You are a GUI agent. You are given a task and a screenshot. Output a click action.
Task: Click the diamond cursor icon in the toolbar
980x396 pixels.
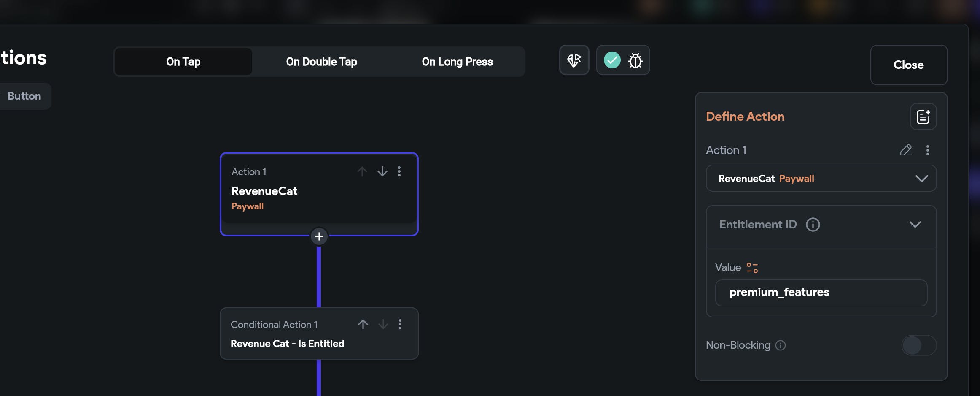click(x=574, y=60)
